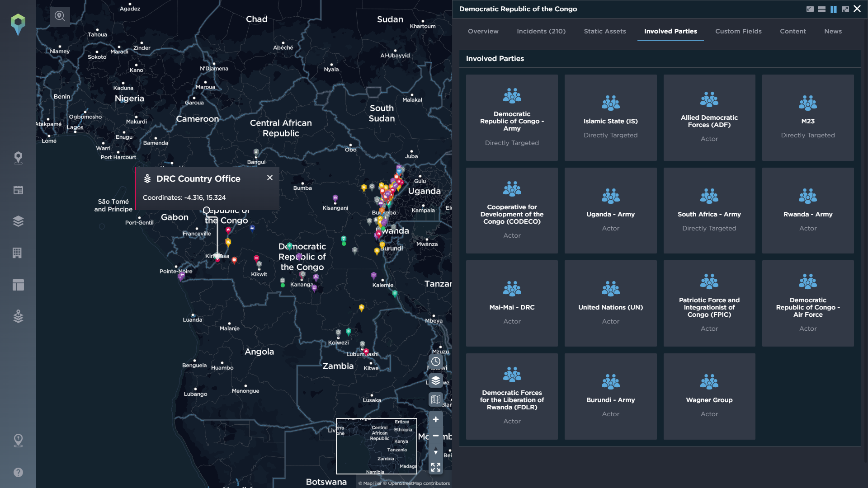Open the FPIC party card
This screenshot has width=868, height=488.
709,304
